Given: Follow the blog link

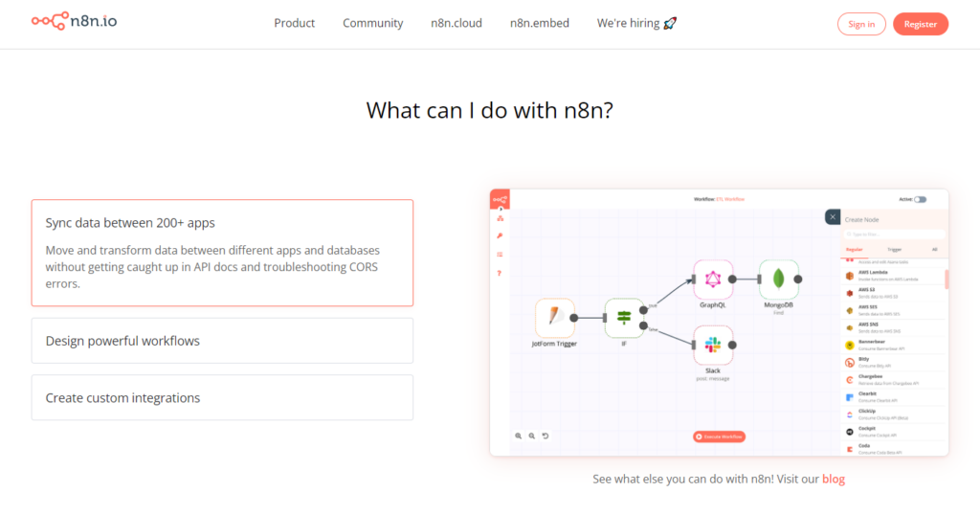Looking at the screenshot, I should [834, 479].
